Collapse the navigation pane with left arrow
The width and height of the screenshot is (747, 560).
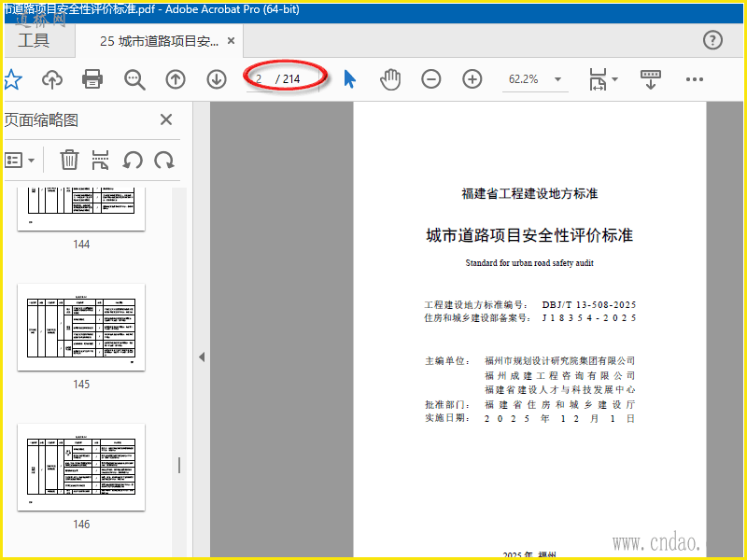[x=202, y=357]
